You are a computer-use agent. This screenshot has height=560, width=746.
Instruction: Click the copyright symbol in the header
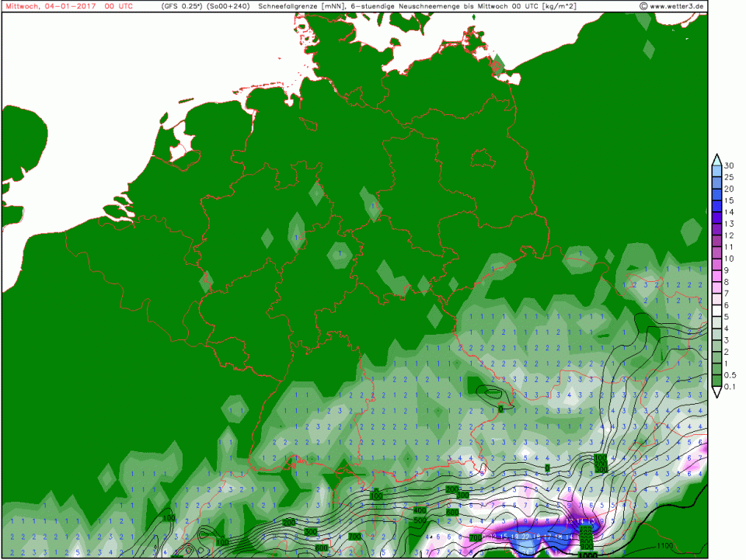click(643, 6)
